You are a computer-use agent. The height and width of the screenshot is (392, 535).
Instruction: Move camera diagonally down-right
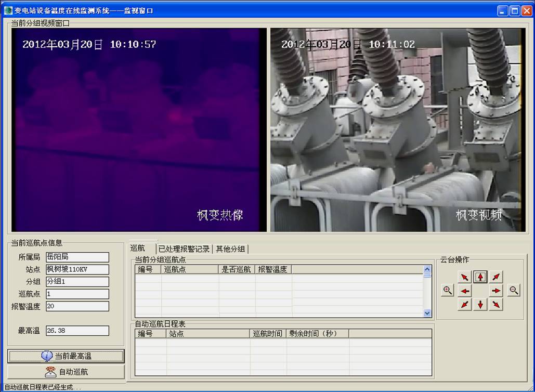[x=497, y=305]
